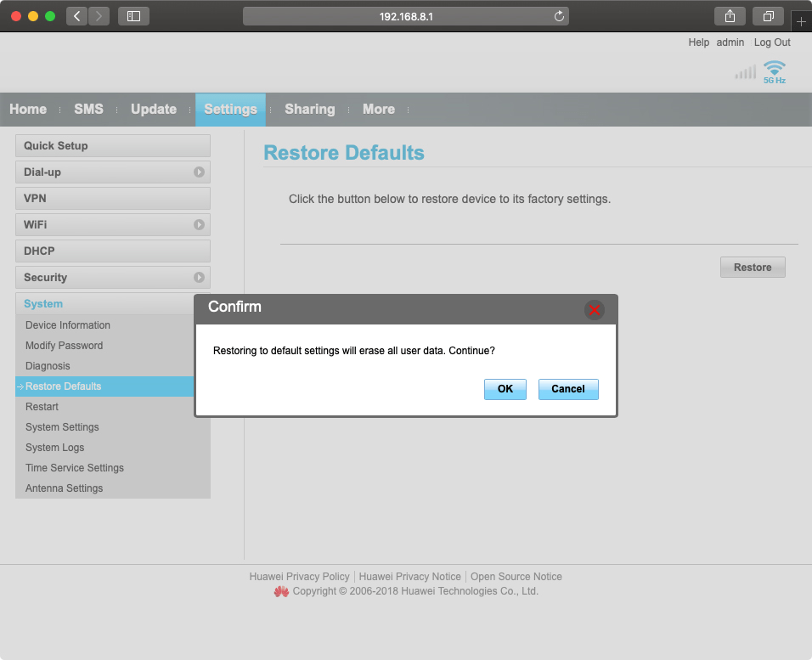Expand the Dial-up settings section
The width and height of the screenshot is (812, 660).
(112, 172)
